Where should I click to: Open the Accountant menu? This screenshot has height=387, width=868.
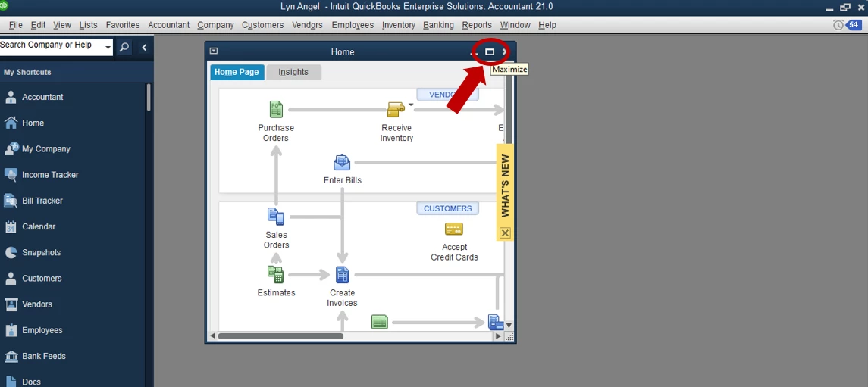pos(169,25)
